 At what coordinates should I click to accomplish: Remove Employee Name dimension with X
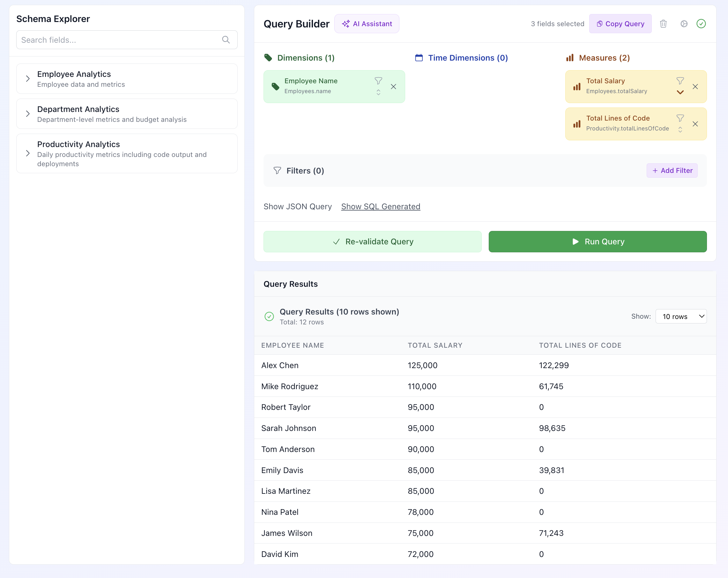point(393,87)
